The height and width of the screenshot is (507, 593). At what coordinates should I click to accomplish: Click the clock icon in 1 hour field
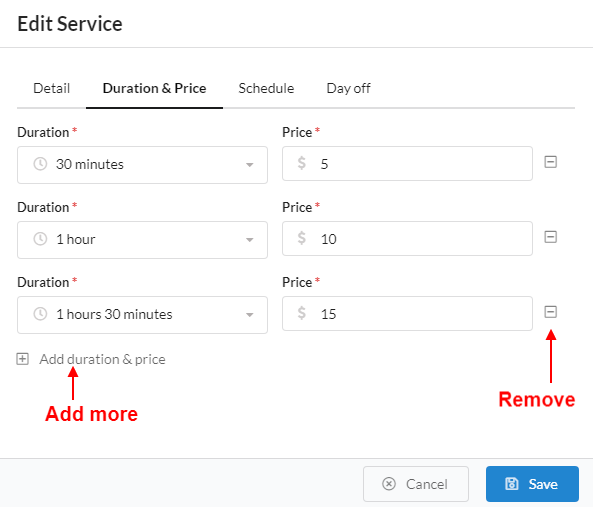click(x=40, y=239)
